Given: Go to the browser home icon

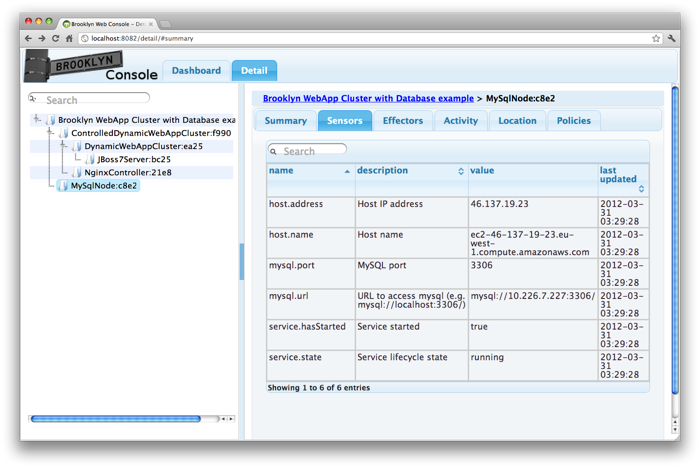Looking at the screenshot, I should point(69,38).
